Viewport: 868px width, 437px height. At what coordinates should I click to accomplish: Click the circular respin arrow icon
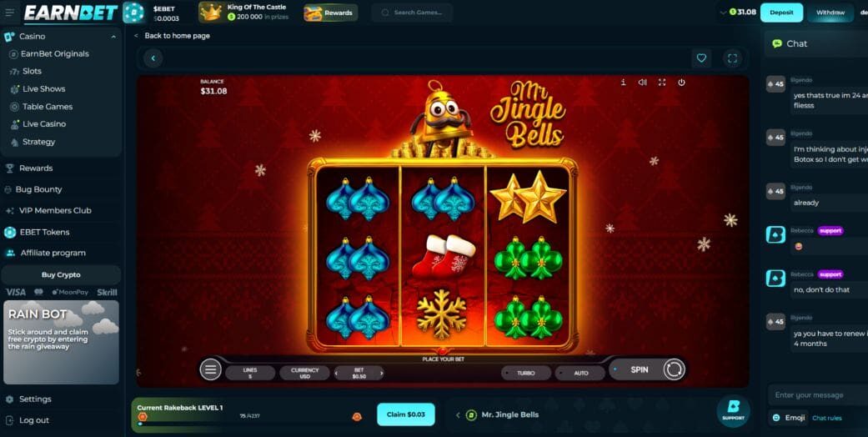pos(674,369)
